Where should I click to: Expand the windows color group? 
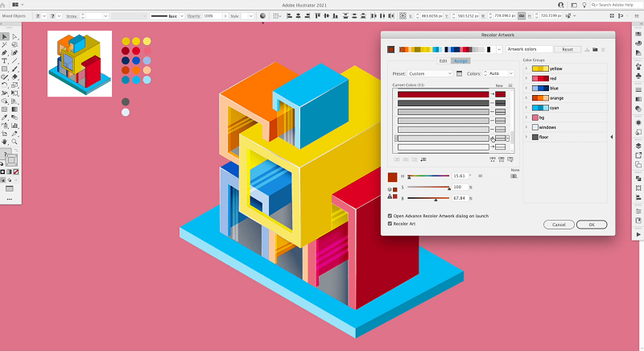point(526,127)
